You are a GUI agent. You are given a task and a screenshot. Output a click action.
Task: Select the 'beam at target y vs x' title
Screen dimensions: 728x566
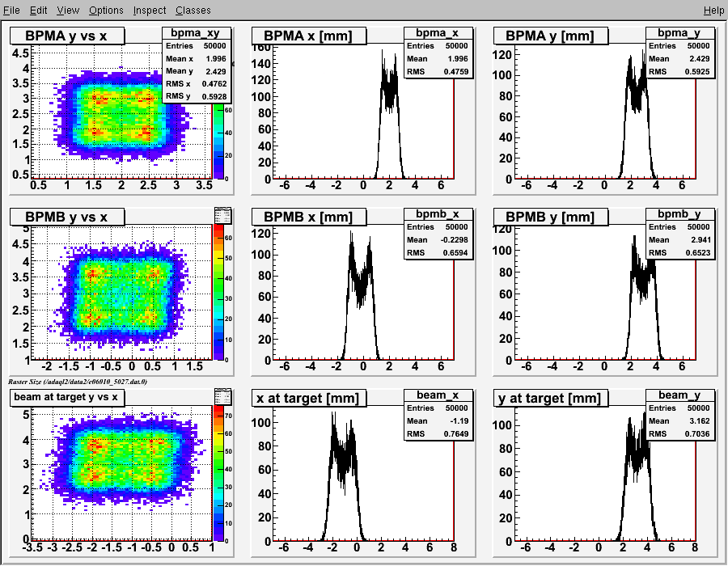[66, 397]
